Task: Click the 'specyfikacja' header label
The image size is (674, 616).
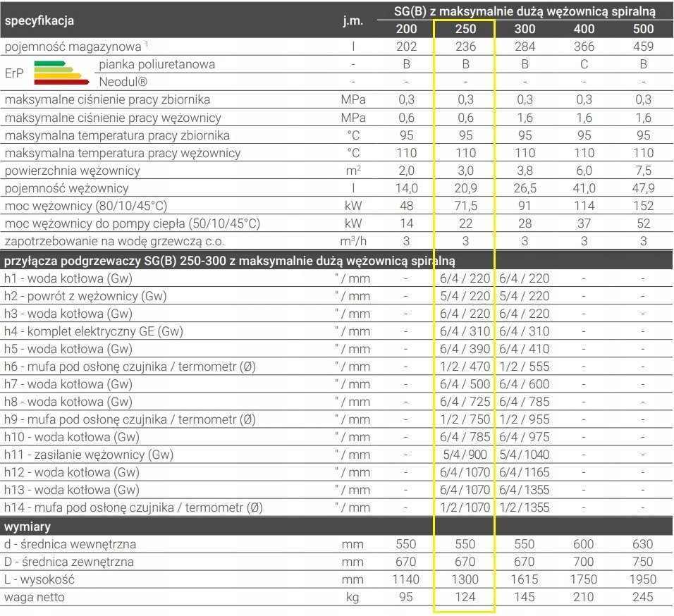Action: pyautogui.click(x=39, y=20)
